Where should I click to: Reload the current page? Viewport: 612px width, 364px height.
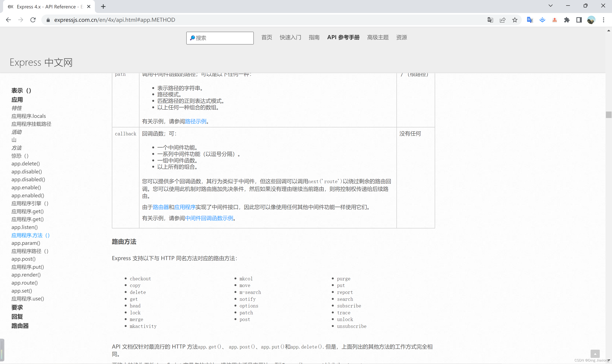(x=33, y=20)
